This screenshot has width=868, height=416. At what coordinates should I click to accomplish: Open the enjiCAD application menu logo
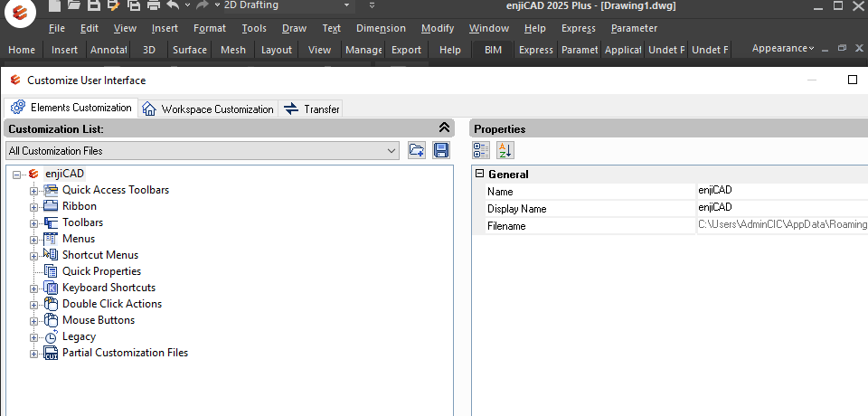20,12
